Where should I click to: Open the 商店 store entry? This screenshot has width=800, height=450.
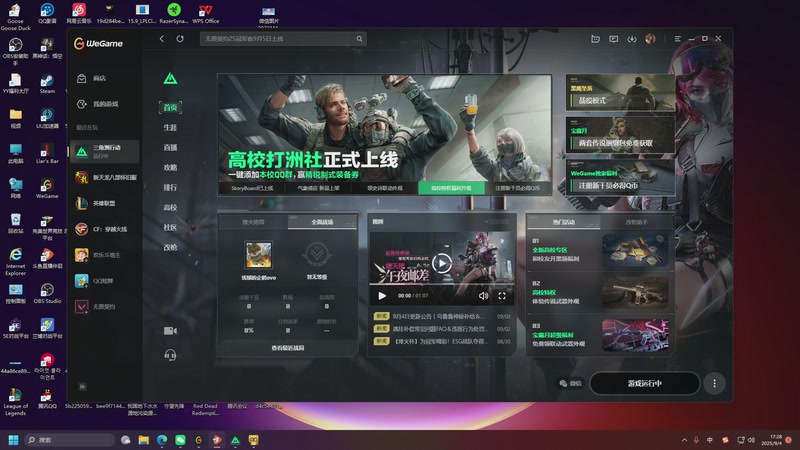coord(104,78)
